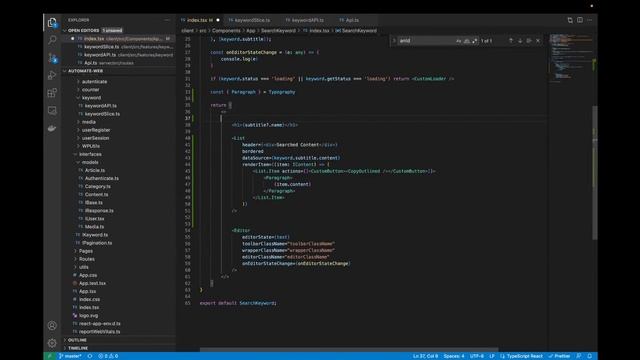Collapse the keyword folder
The width and height of the screenshot is (640, 360).
click(x=91, y=98)
